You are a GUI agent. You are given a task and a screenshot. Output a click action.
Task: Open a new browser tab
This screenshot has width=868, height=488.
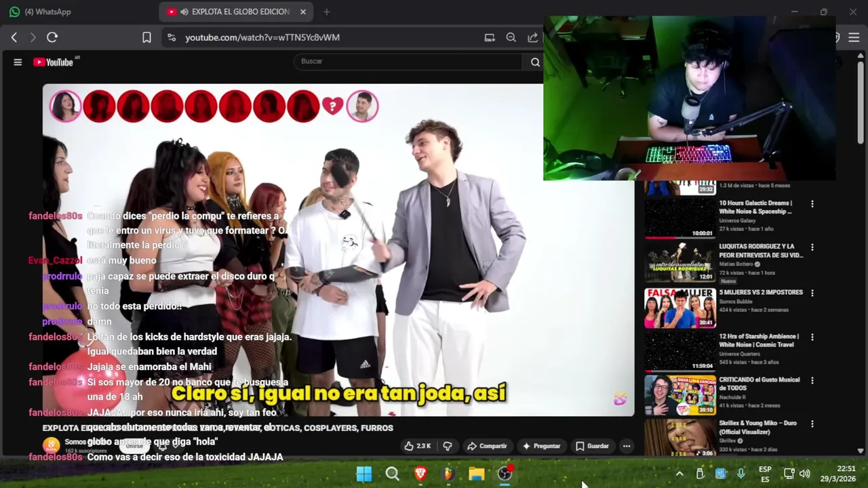click(326, 12)
